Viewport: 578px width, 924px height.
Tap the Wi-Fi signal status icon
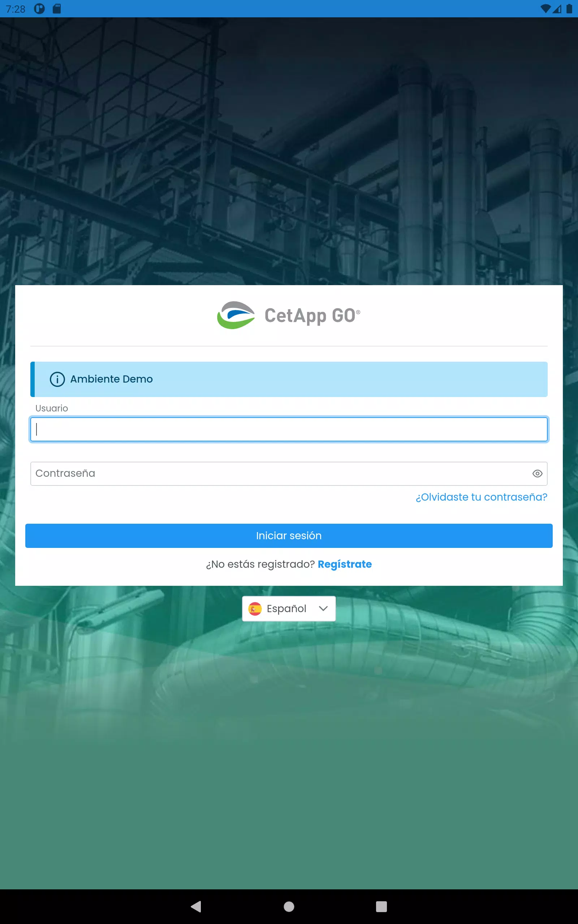pos(545,8)
